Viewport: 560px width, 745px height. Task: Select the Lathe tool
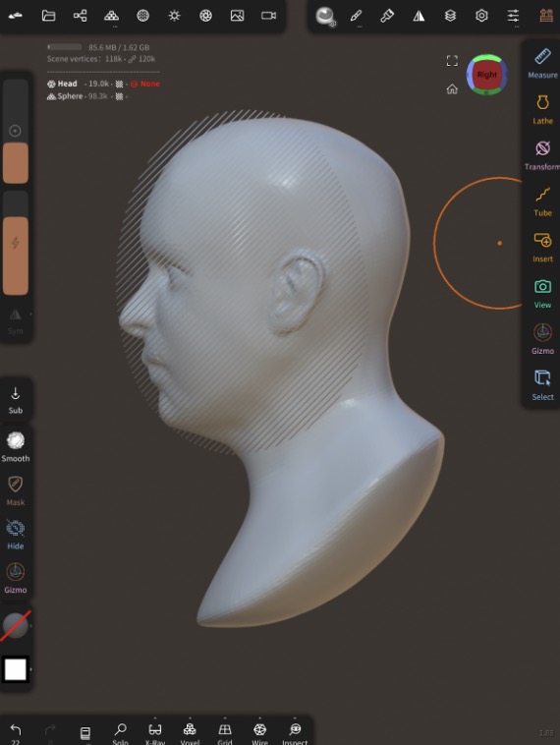pos(542,109)
